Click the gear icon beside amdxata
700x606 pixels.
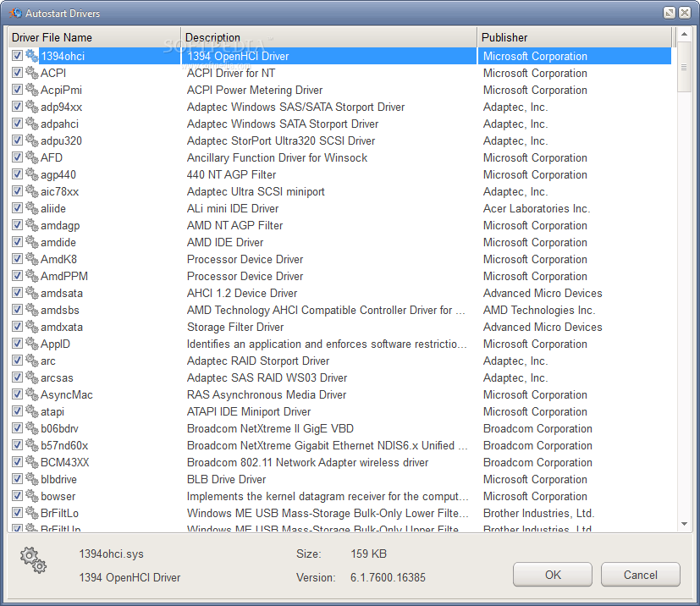31,327
